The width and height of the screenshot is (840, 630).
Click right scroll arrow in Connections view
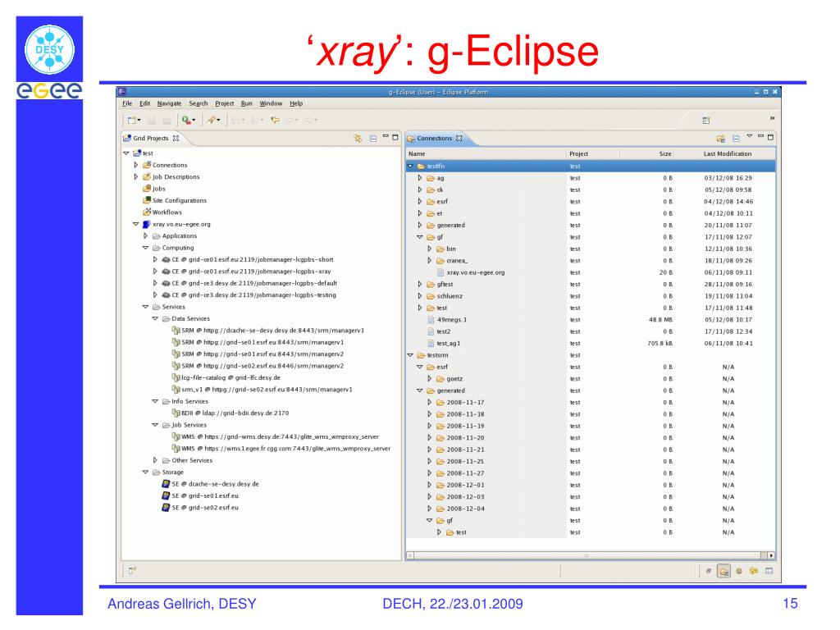[x=771, y=555]
